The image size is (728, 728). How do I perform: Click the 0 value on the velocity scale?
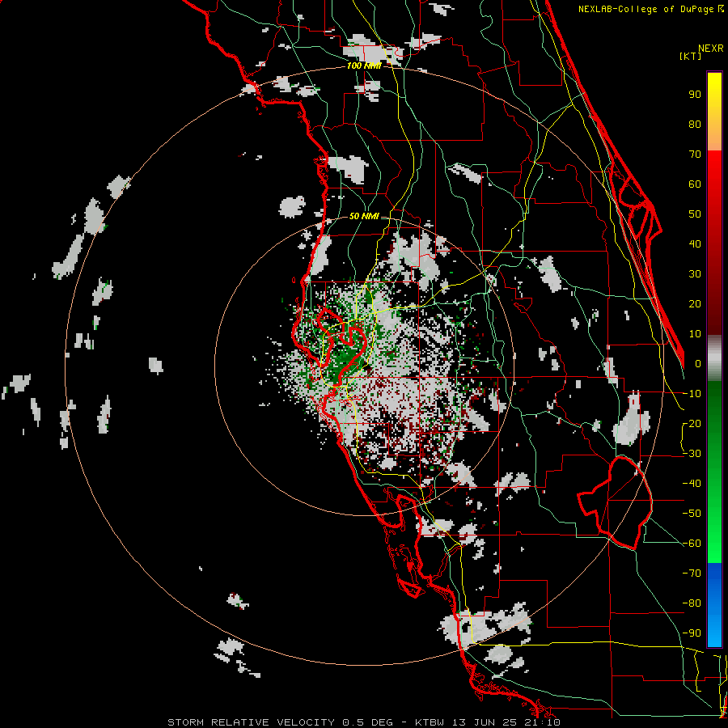(x=698, y=364)
